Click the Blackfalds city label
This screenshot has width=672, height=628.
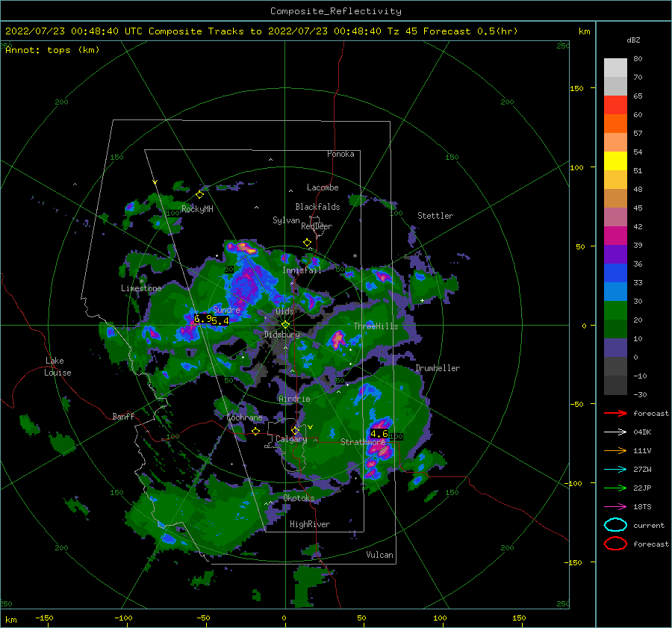[x=317, y=207]
